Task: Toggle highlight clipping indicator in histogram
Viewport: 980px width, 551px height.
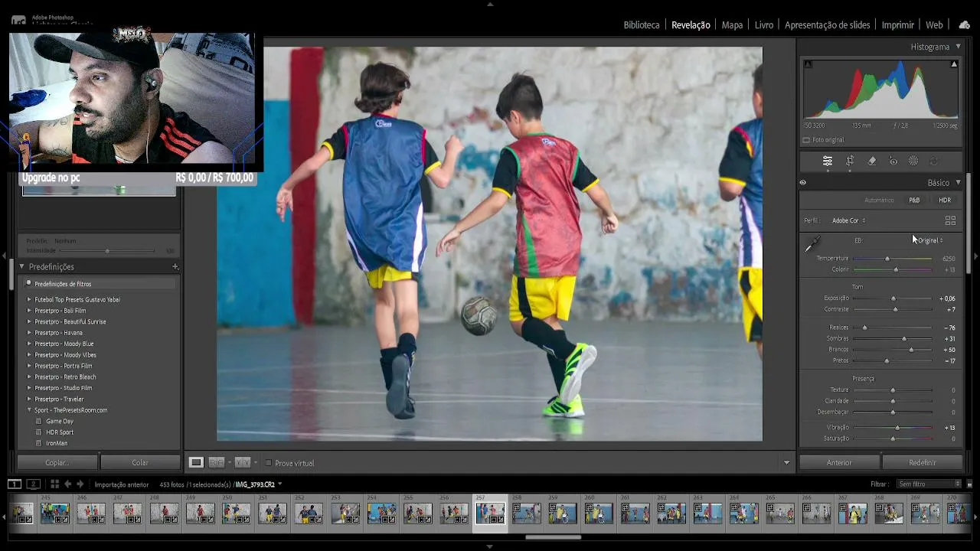Action: (954, 64)
